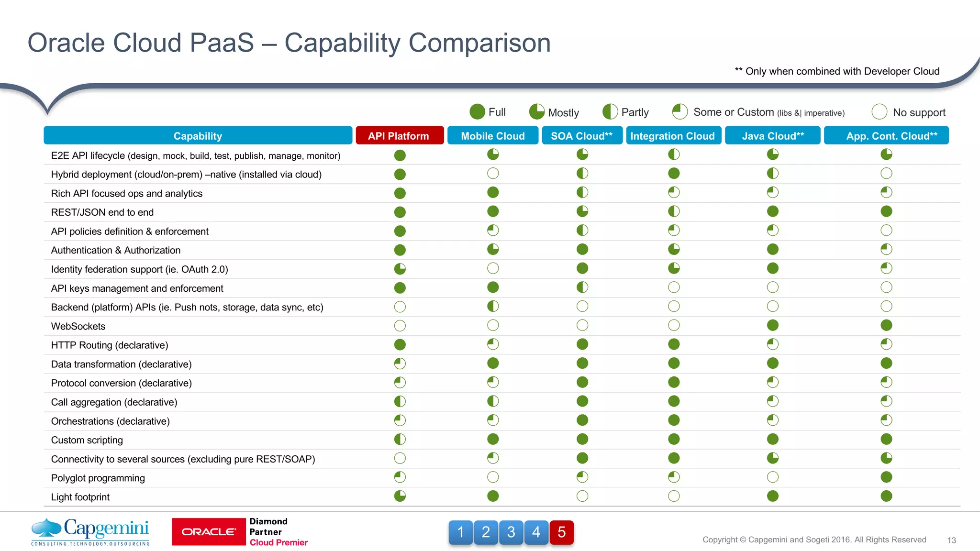Select the Mobile Cloud column header

[x=492, y=136]
